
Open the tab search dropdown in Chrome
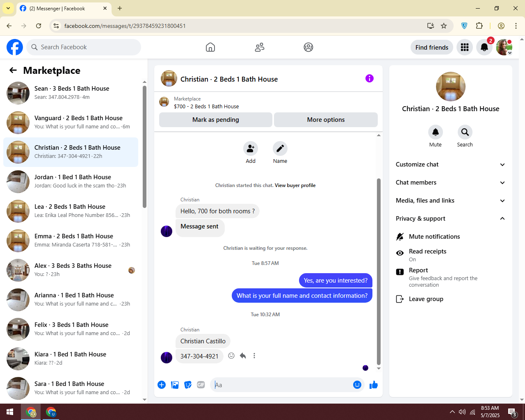click(x=8, y=8)
